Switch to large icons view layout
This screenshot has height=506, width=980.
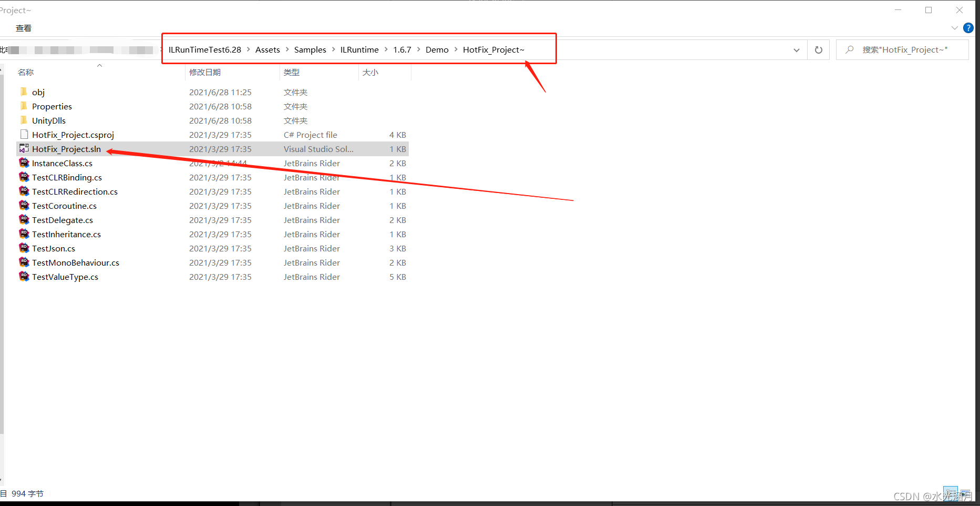click(966, 494)
